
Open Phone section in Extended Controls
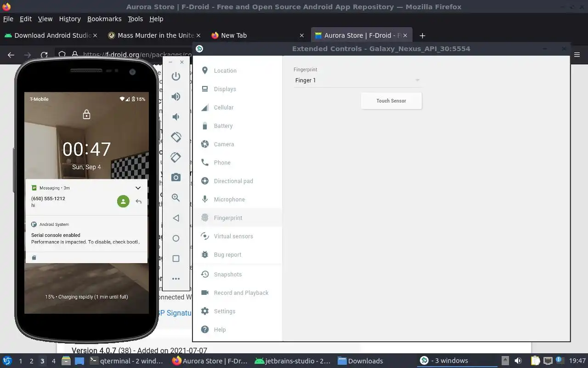click(x=237, y=162)
